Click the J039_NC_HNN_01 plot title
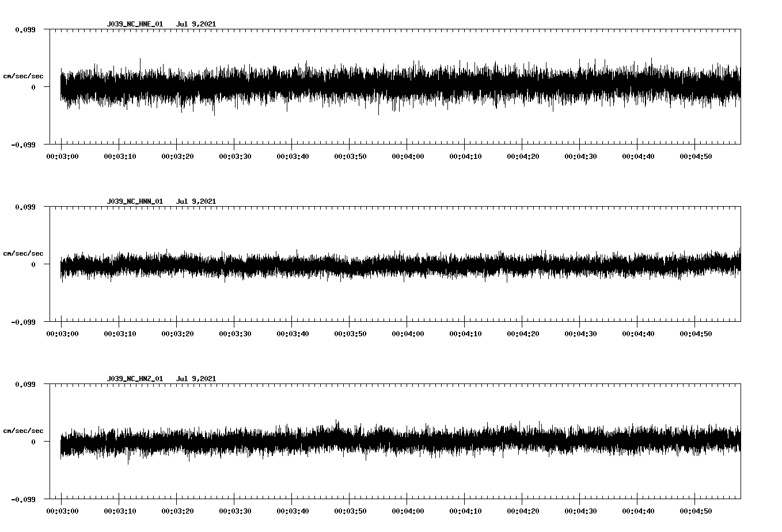 click(x=135, y=202)
